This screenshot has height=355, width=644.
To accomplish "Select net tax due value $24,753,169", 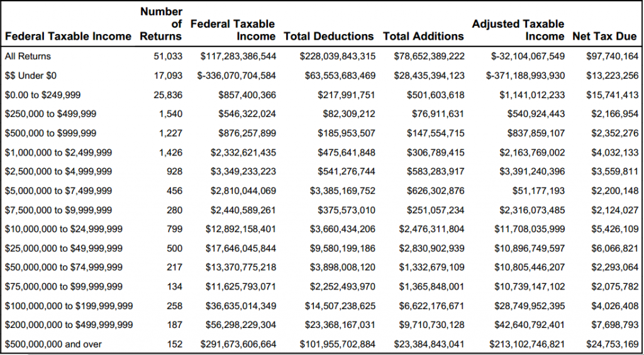I will (x=613, y=344).
